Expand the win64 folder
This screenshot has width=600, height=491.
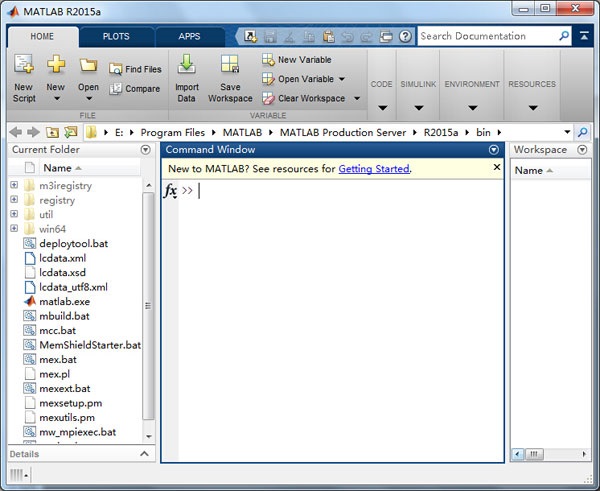pos(14,228)
